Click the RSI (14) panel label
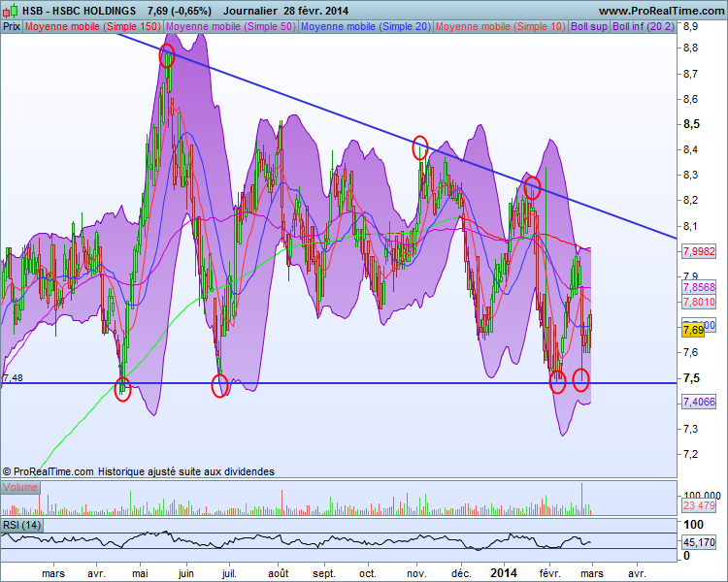This screenshot has height=582, width=728. pos(21,525)
